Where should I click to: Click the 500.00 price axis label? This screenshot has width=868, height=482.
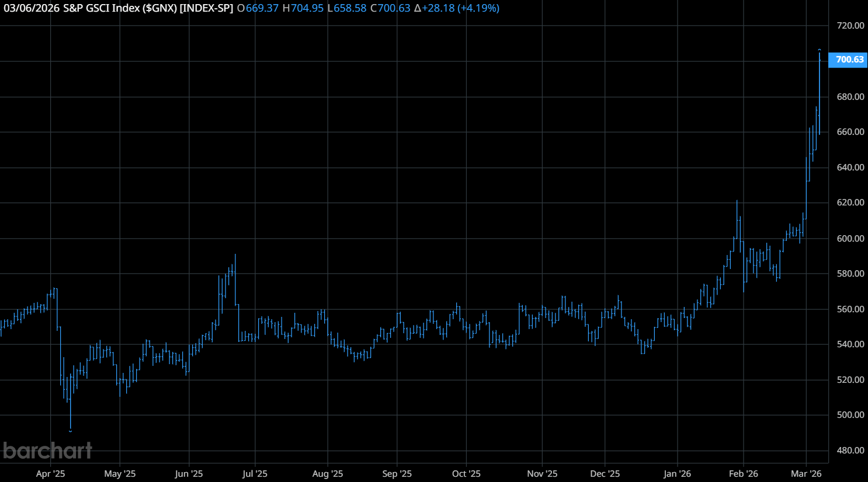tap(850, 415)
